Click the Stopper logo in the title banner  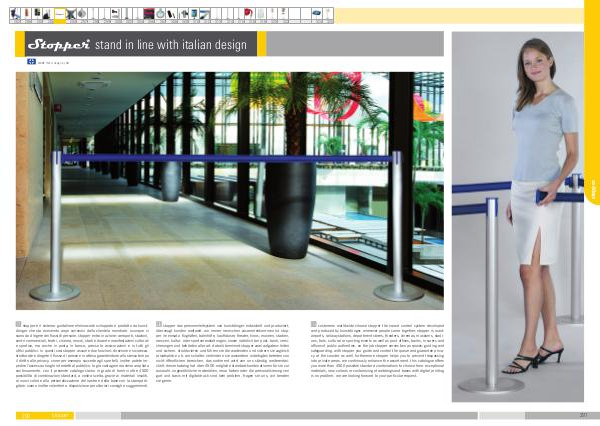point(59,44)
